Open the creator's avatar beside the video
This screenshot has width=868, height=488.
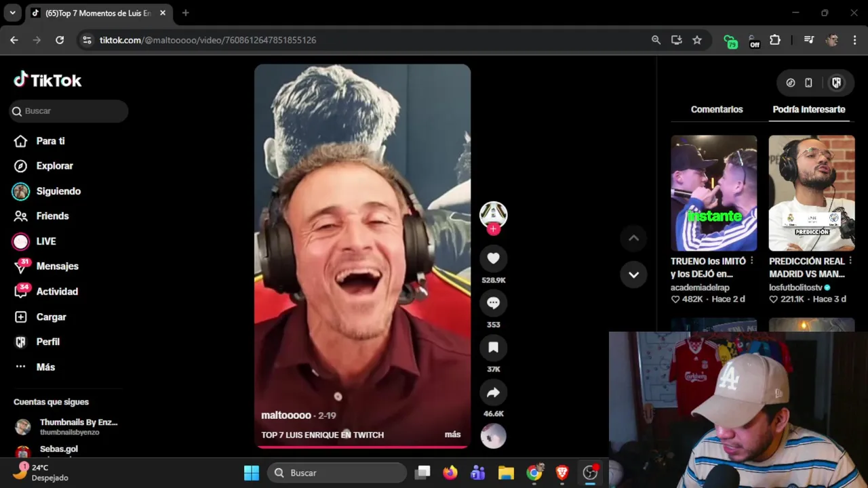coord(493,214)
